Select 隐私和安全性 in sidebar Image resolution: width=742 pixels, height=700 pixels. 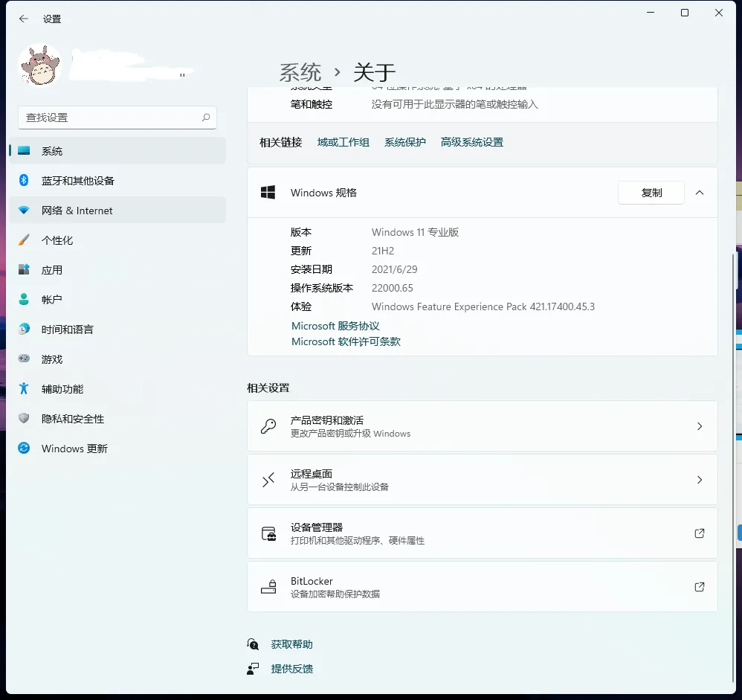click(x=73, y=419)
